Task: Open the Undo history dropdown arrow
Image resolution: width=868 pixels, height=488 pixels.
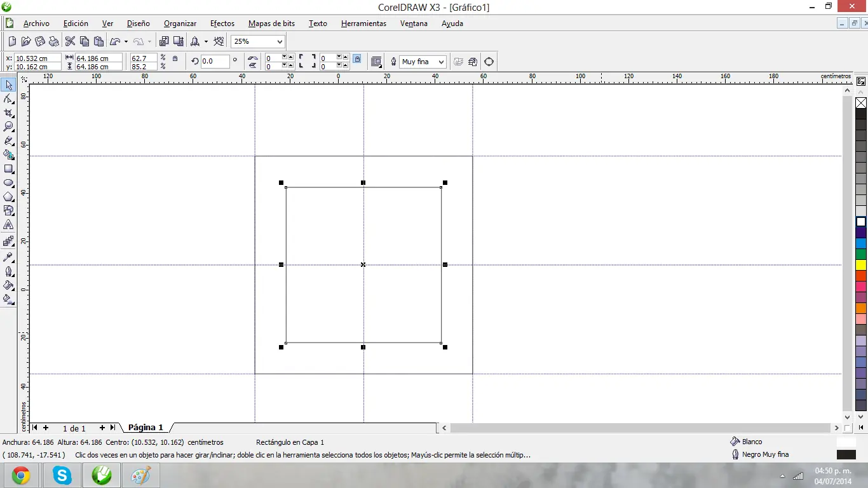Action: (x=126, y=42)
